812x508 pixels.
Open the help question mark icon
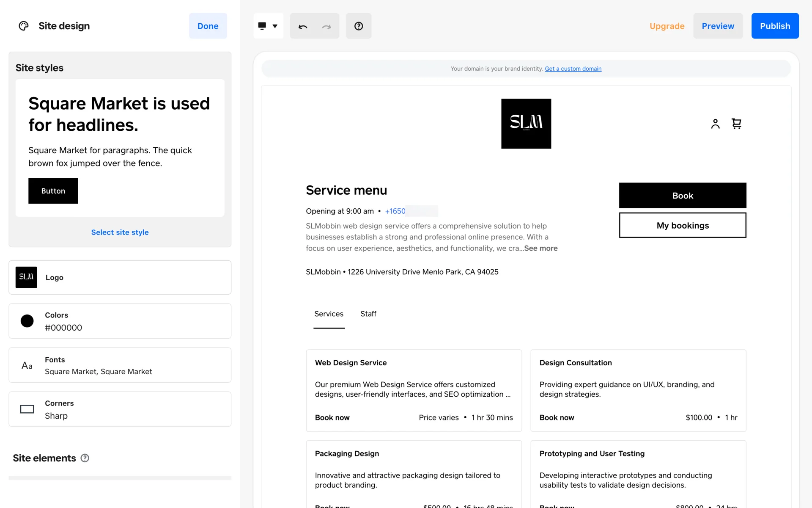358,26
